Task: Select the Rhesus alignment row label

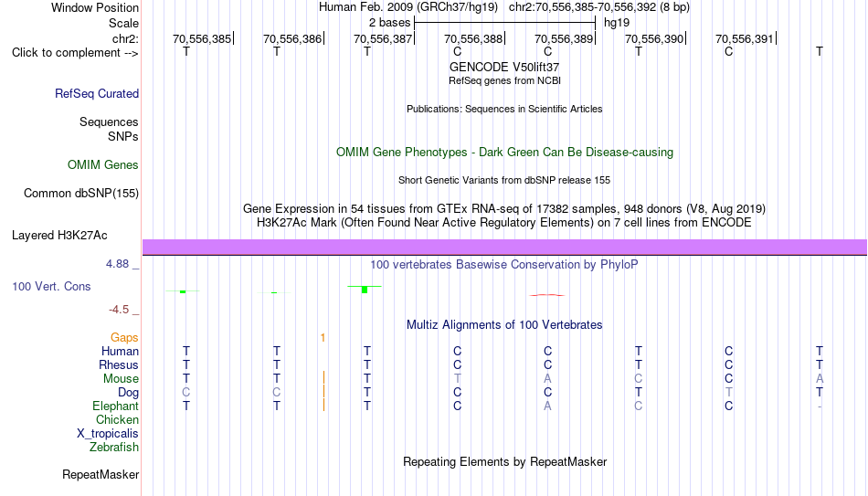Action: 119,364
